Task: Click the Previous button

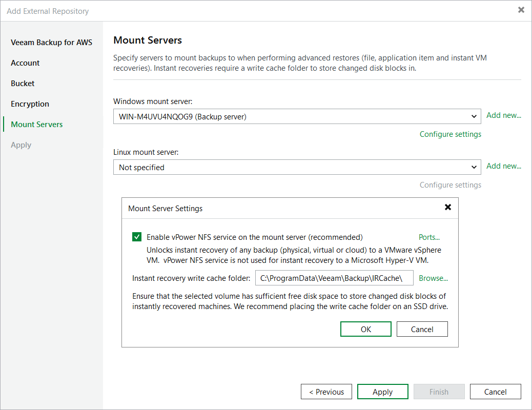Action: (326, 392)
